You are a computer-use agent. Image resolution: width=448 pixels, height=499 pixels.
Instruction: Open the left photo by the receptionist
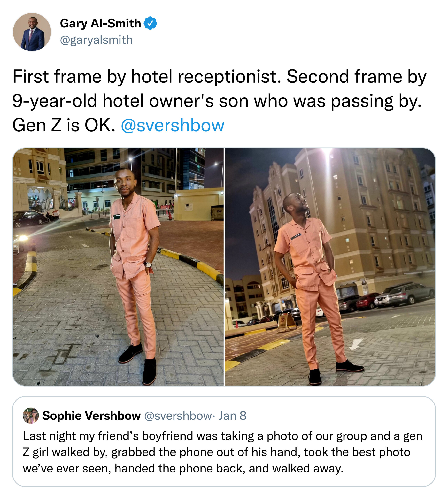click(x=118, y=267)
